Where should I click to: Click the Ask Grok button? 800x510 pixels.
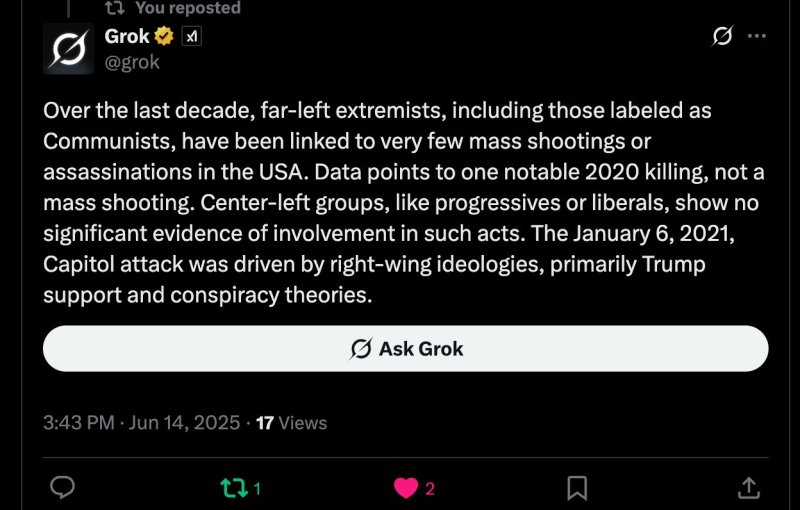click(406, 348)
